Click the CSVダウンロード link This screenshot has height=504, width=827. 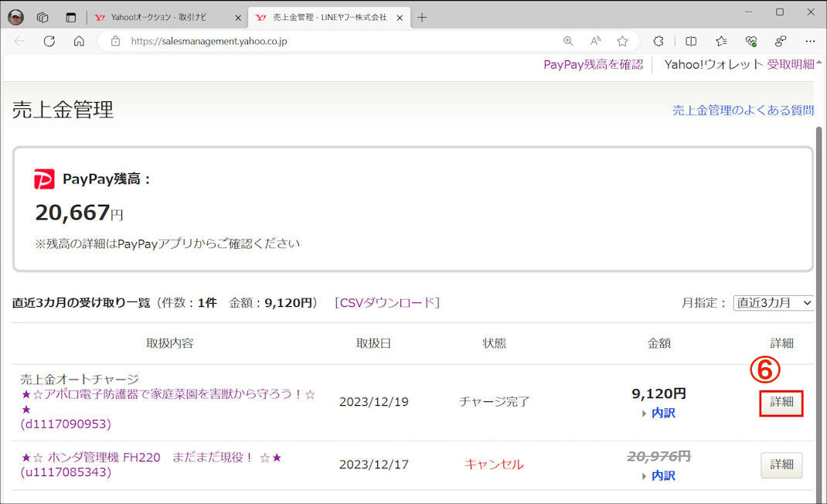[x=387, y=302]
